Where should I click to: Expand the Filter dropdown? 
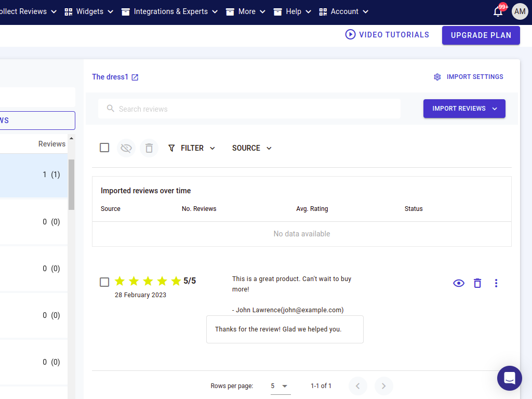(x=192, y=148)
